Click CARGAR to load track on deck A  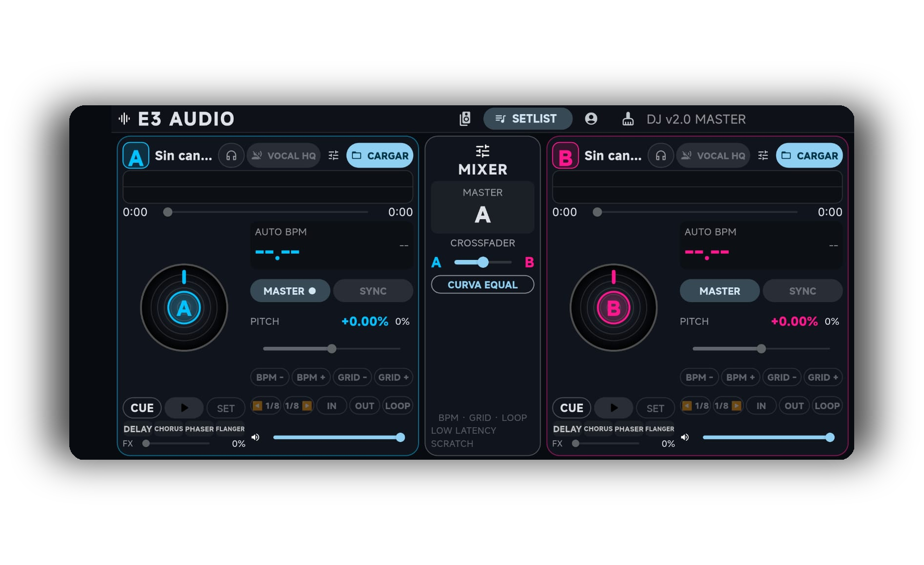(380, 155)
